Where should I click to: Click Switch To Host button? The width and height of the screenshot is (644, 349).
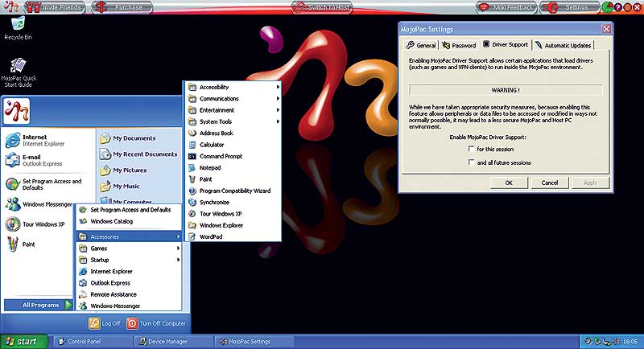click(323, 7)
